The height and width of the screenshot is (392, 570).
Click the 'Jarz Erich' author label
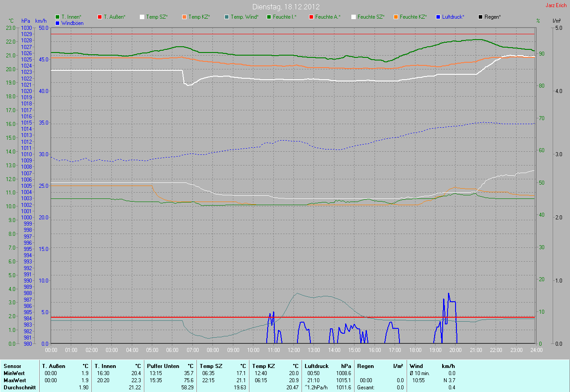(x=556, y=5)
